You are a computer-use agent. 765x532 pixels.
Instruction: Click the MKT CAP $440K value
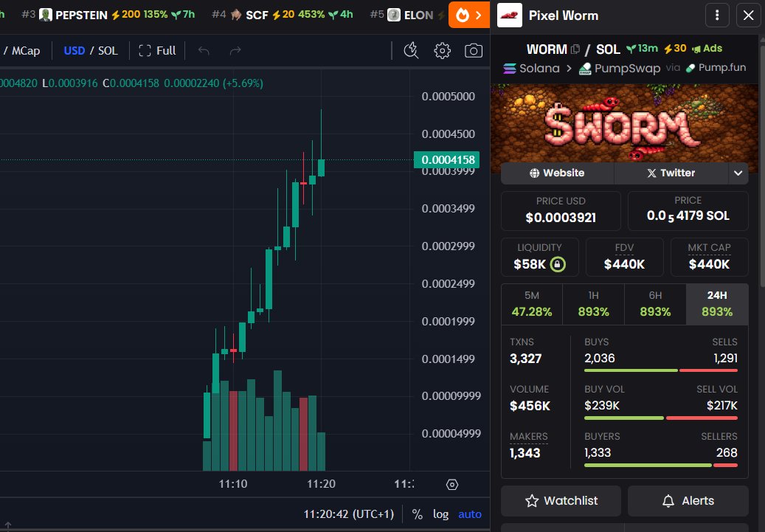click(710, 265)
